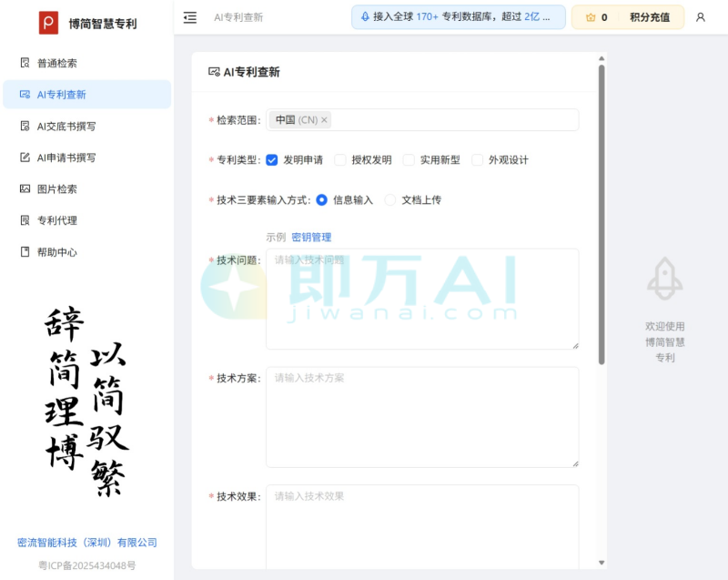Image resolution: width=728 pixels, height=580 pixels.
Task: Open 图片检索 using the image icon
Action: [x=24, y=189]
